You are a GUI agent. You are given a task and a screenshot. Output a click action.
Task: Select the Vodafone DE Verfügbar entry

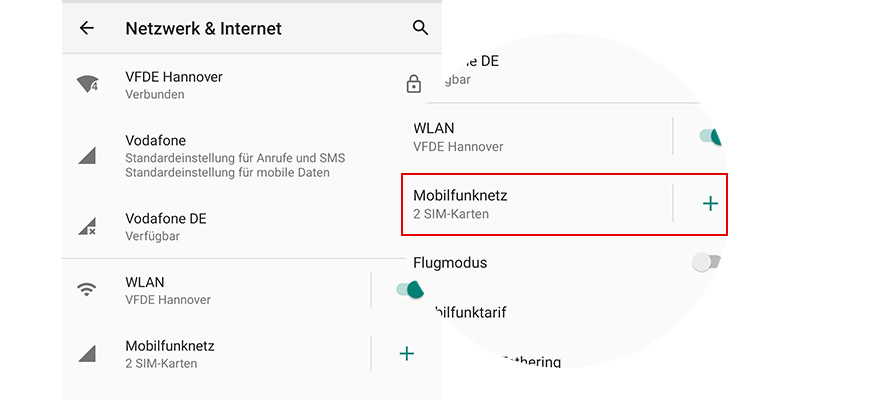tap(166, 227)
